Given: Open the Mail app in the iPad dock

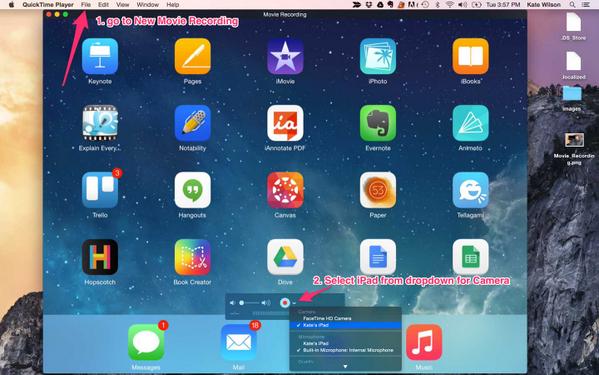Looking at the screenshot, I should (x=239, y=342).
